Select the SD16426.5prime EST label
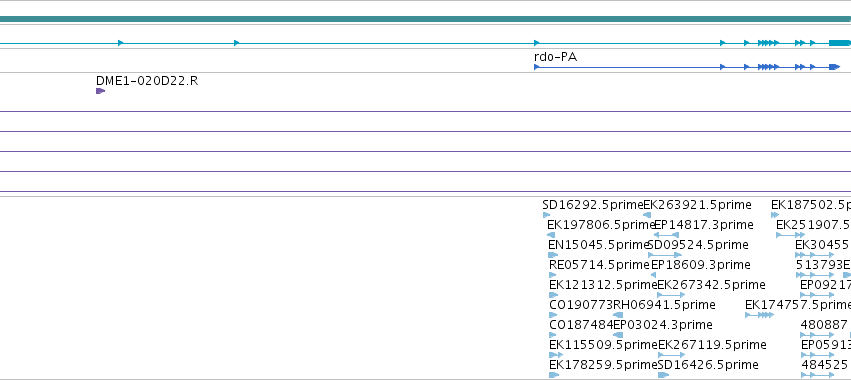 [x=708, y=364]
